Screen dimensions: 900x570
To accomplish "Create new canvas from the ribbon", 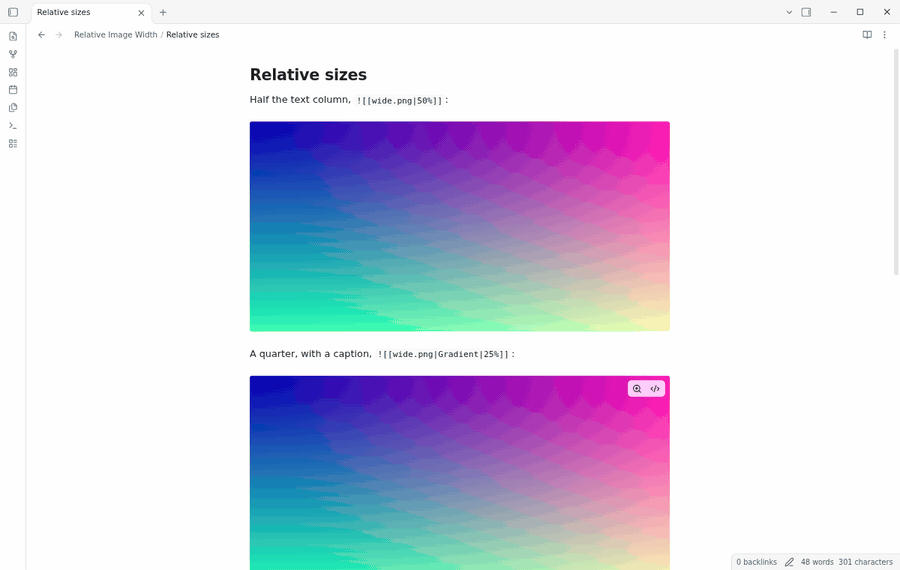I will pyautogui.click(x=13, y=72).
